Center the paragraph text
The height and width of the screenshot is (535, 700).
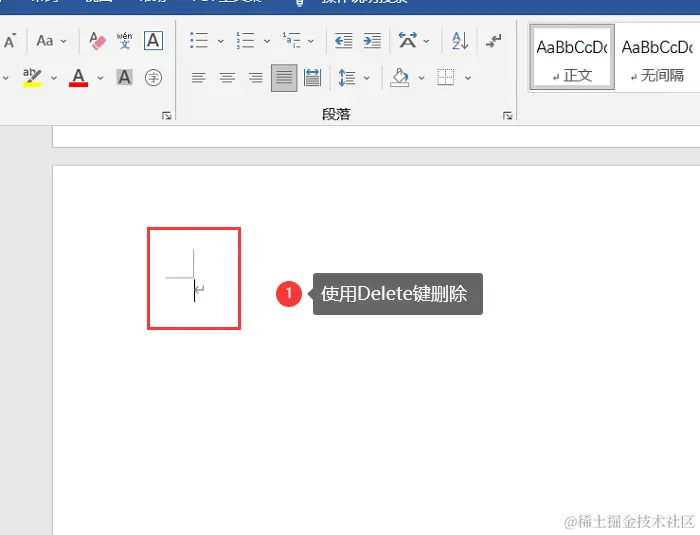(x=227, y=78)
